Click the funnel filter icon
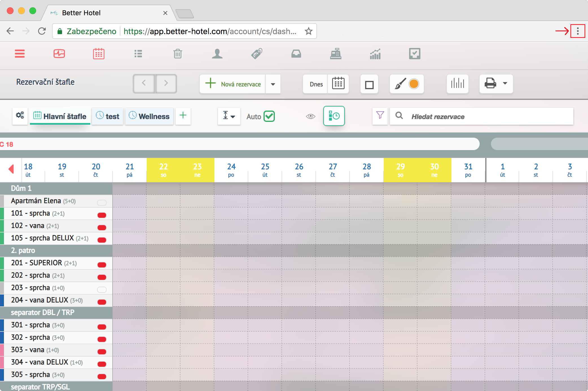Image resolution: width=588 pixels, height=391 pixels. pyautogui.click(x=380, y=116)
